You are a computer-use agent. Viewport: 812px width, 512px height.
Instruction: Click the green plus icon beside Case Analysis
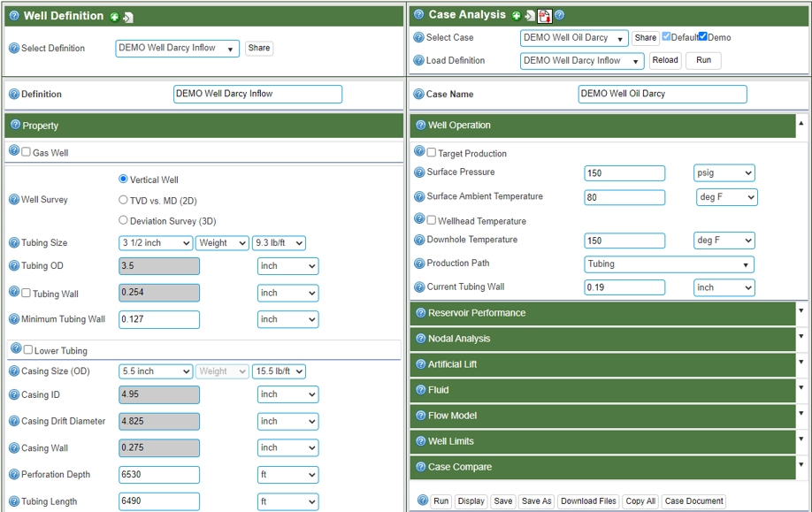point(517,16)
